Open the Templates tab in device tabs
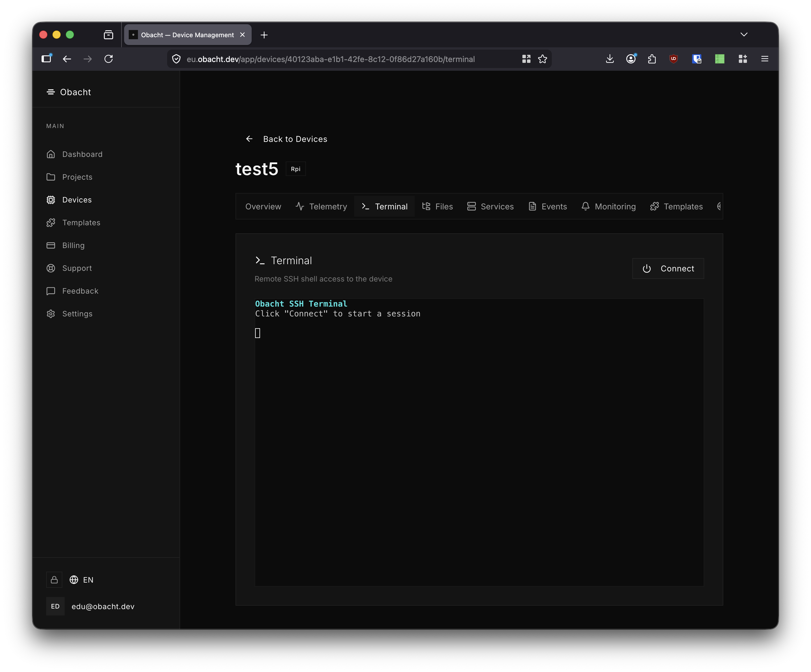The image size is (811, 672). 676,207
